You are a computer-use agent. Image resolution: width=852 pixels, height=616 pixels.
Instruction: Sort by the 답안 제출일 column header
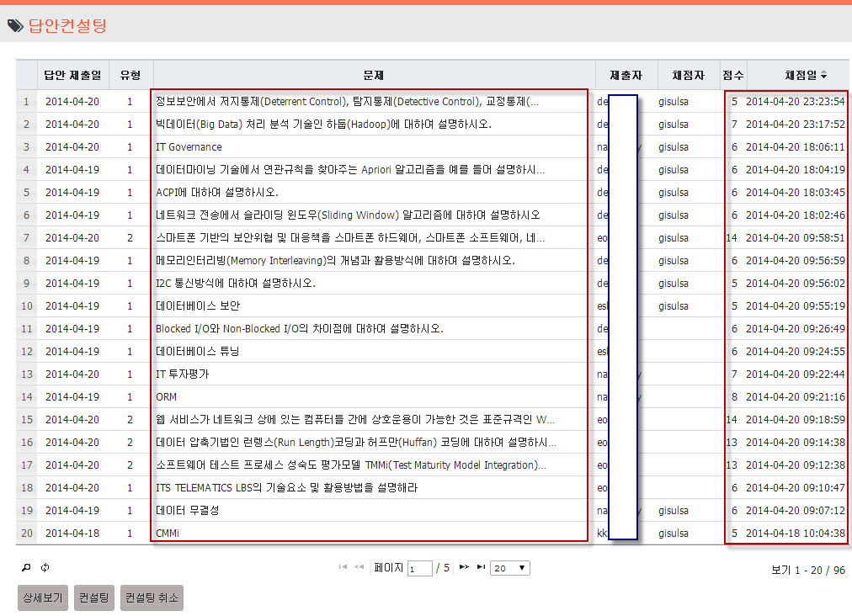pyautogui.click(x=73, y=75)
